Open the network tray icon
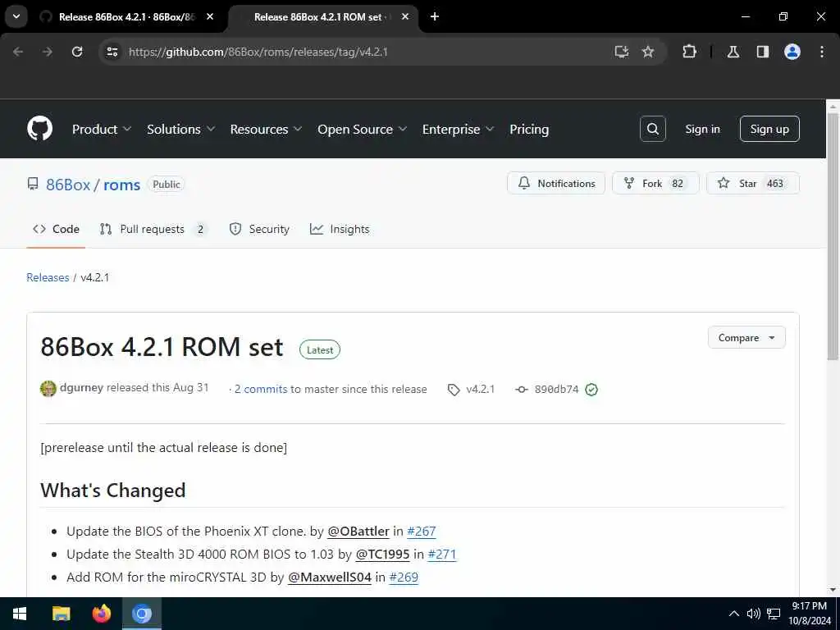This screenshot has height=630, width=840. [x=774, y=614]
